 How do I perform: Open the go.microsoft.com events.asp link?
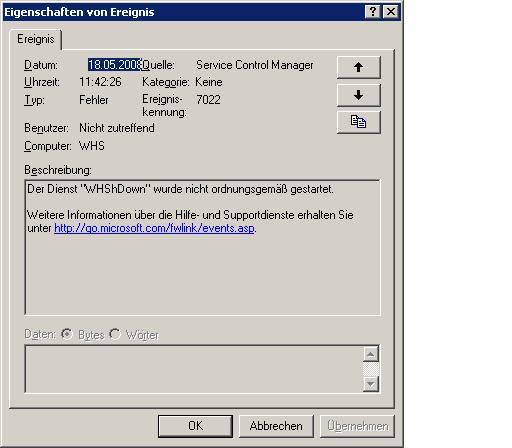tap(154, 228)
